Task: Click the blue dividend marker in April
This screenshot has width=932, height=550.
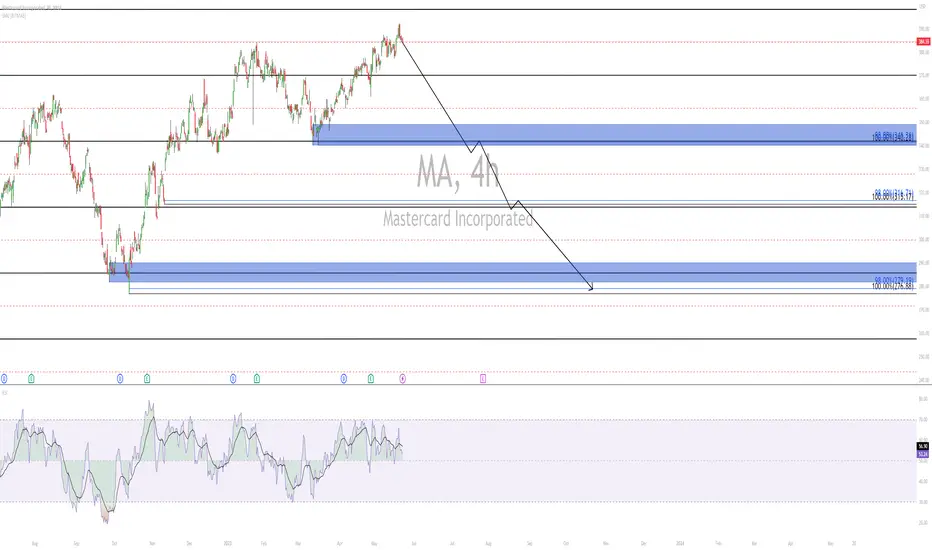Action: coord(344,378)
